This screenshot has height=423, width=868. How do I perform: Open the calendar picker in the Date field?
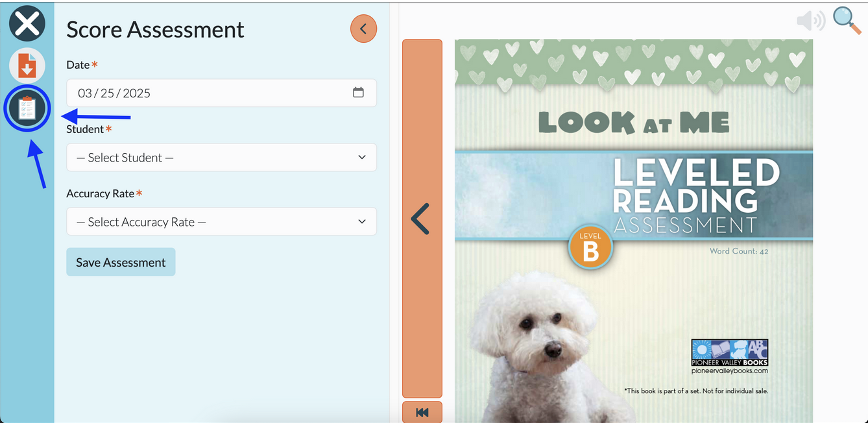coord(358,92)
